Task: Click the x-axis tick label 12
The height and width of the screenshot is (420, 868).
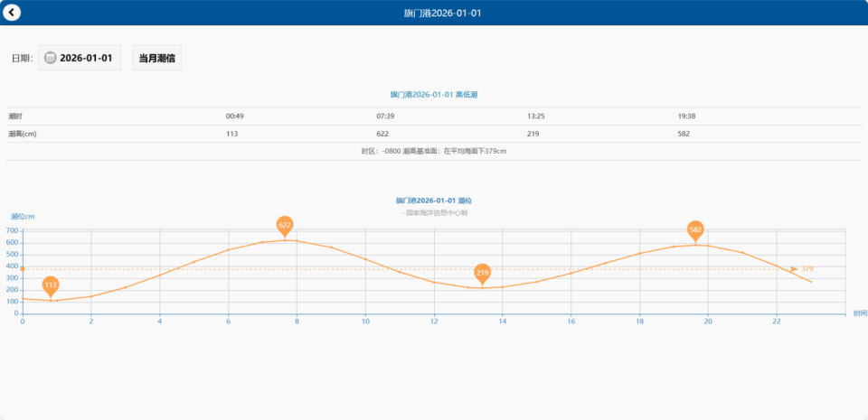Action: [434, 321]
